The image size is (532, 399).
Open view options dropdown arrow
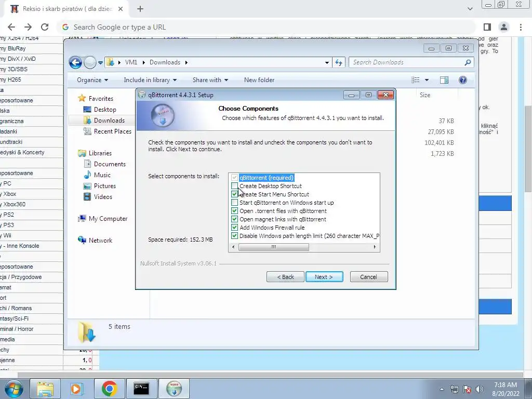(x=427, y=80)
